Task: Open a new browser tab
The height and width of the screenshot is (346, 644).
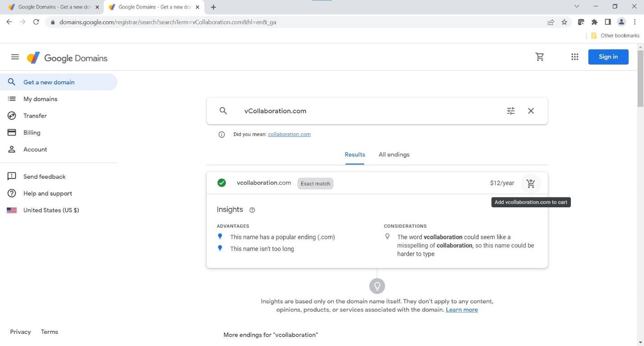Action: [213, 7]
